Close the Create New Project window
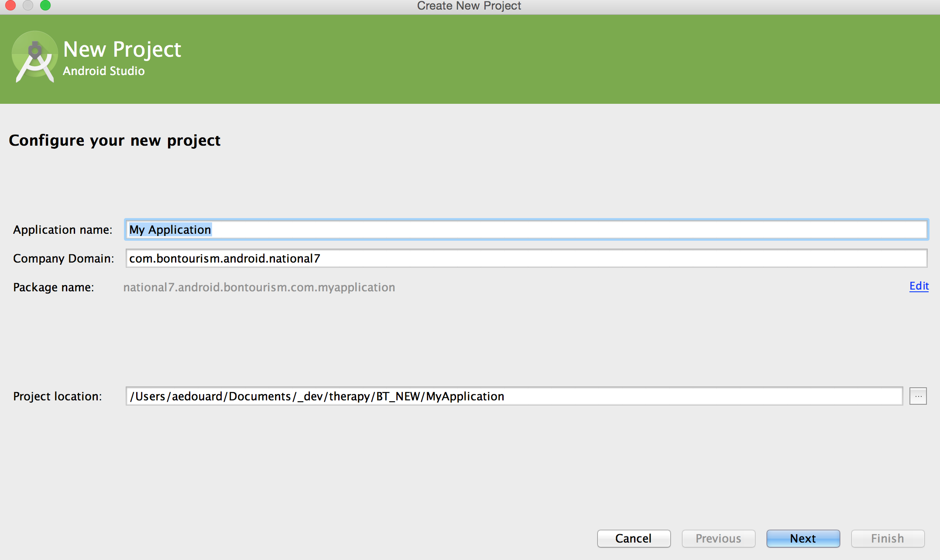Image resolution: width=940 pixels, height=560 pixels. tap(10, 5)
